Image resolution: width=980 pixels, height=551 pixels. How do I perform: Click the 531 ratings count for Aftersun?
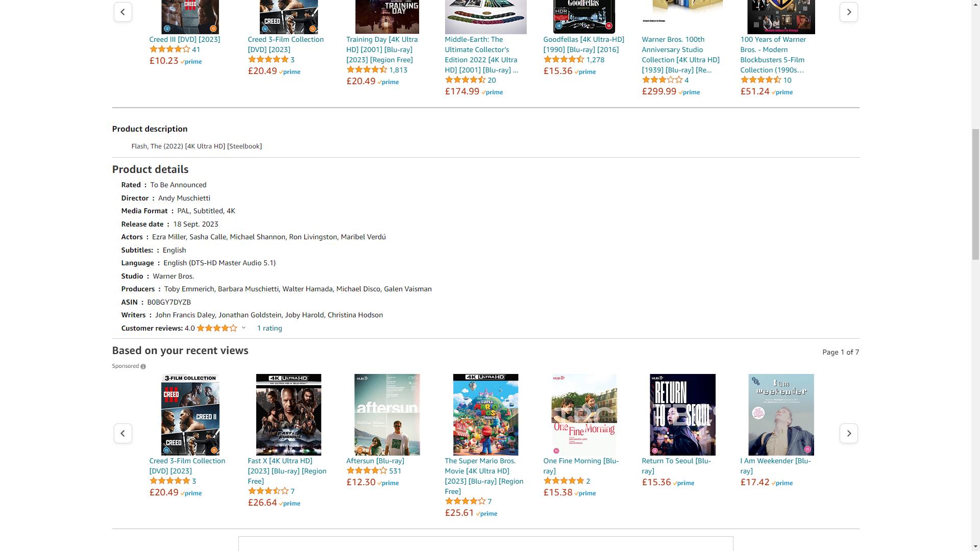[x=395, y=471]
